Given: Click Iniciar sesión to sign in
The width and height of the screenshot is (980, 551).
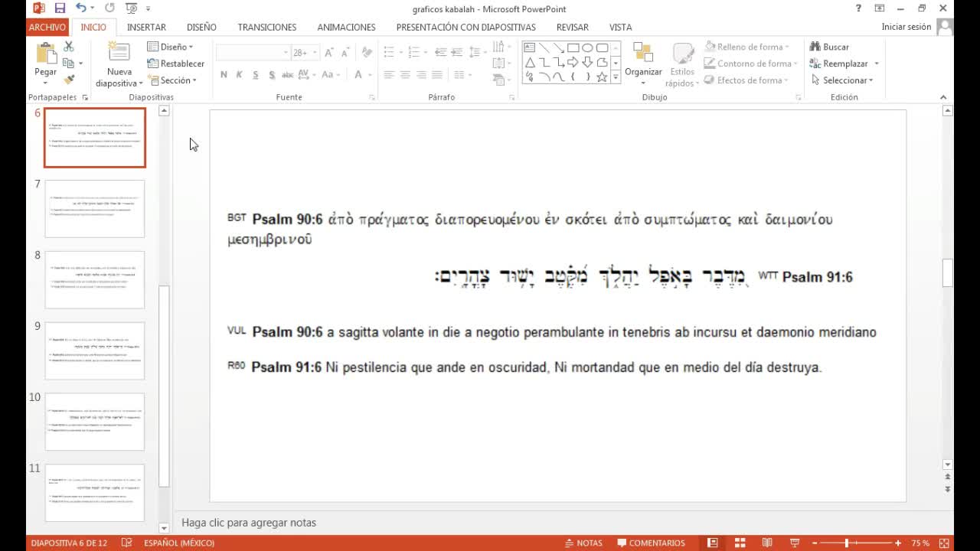Looking at the screenshot, I should (x=906, y=27).
